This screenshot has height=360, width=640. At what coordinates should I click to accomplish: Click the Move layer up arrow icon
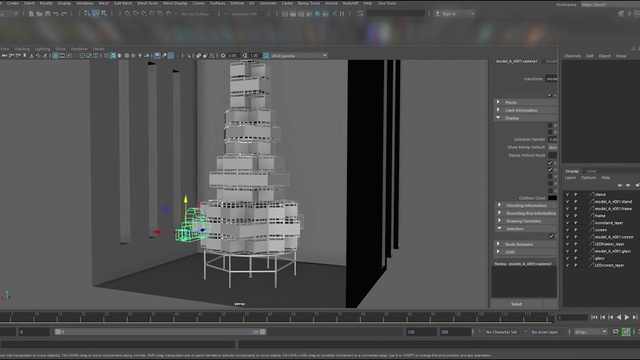(x=620, y=185)
